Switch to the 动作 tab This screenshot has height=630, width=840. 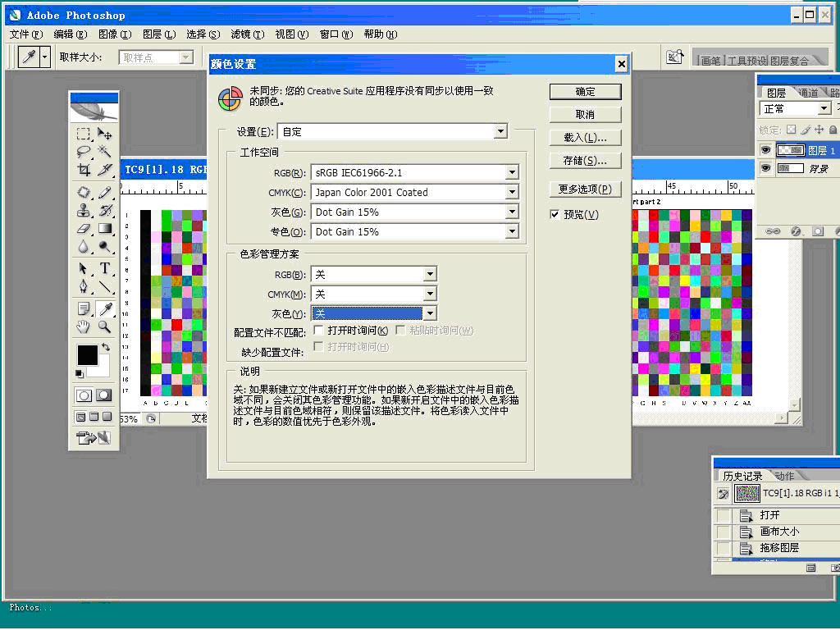tap(784, 476)
